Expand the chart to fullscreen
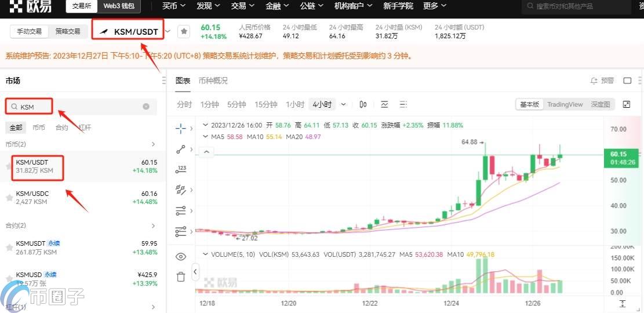 pyautogui.click(x=627, y=104)
